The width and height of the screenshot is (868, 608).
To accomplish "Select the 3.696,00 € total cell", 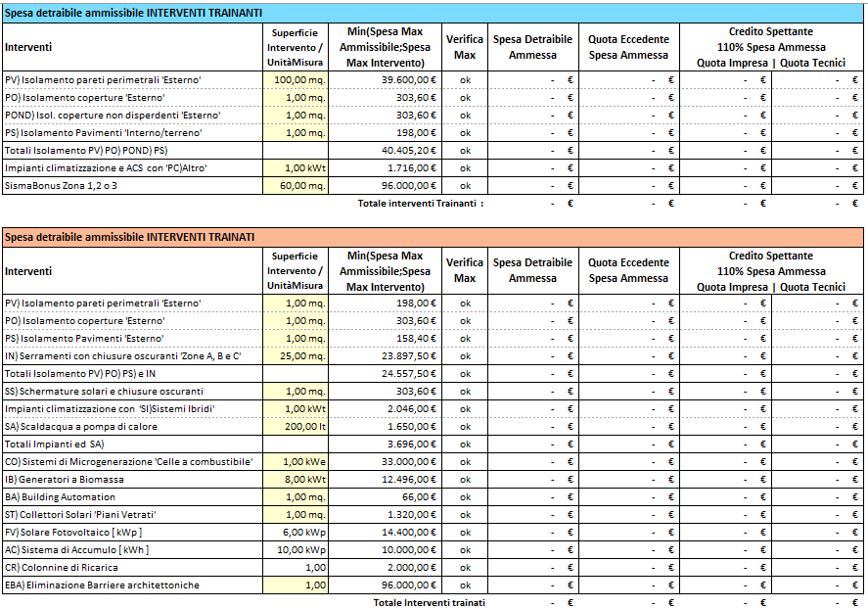I will coord(386,444).
